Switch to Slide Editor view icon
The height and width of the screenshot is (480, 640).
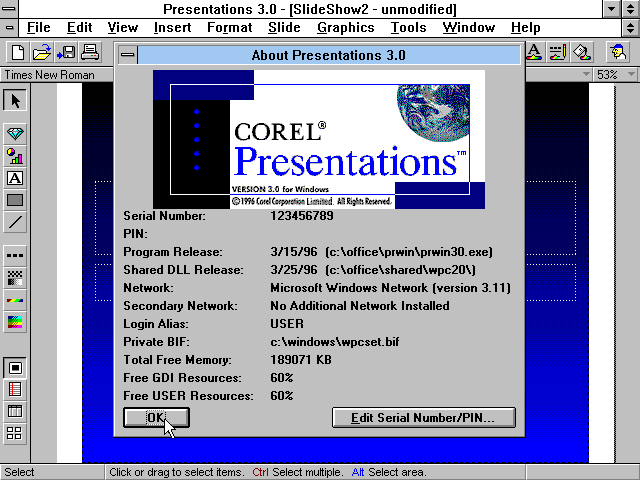(15, 368)
